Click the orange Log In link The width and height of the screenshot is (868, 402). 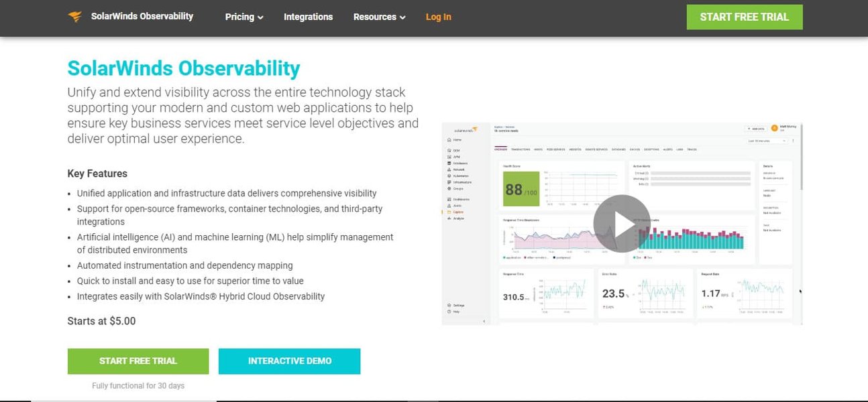pyautogui.click(x=439, y=17)
